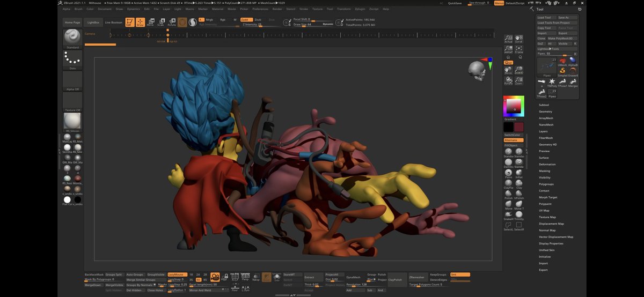Select the Draw mode button
This screenshot has height=297, width=644.
click(140, 22)
